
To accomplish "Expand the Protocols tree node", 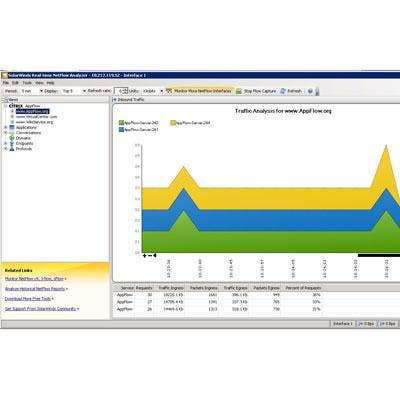I will pyautogui.click(x=6, y=149).
